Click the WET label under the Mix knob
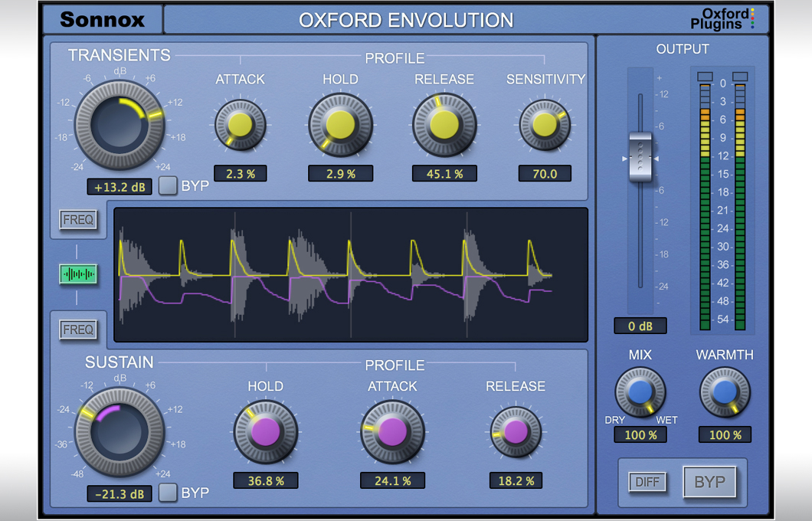This screenshot has height=521, width=812. point(666,420)
